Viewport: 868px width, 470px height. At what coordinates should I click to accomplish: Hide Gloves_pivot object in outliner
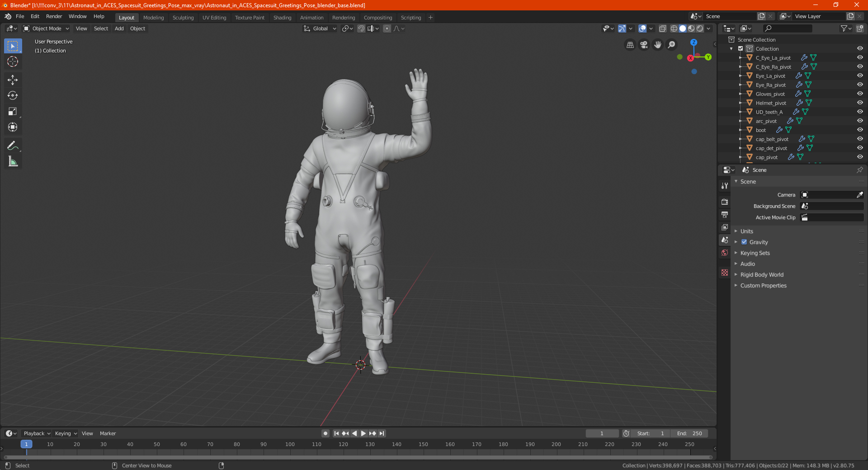click(x=860, y=94)
